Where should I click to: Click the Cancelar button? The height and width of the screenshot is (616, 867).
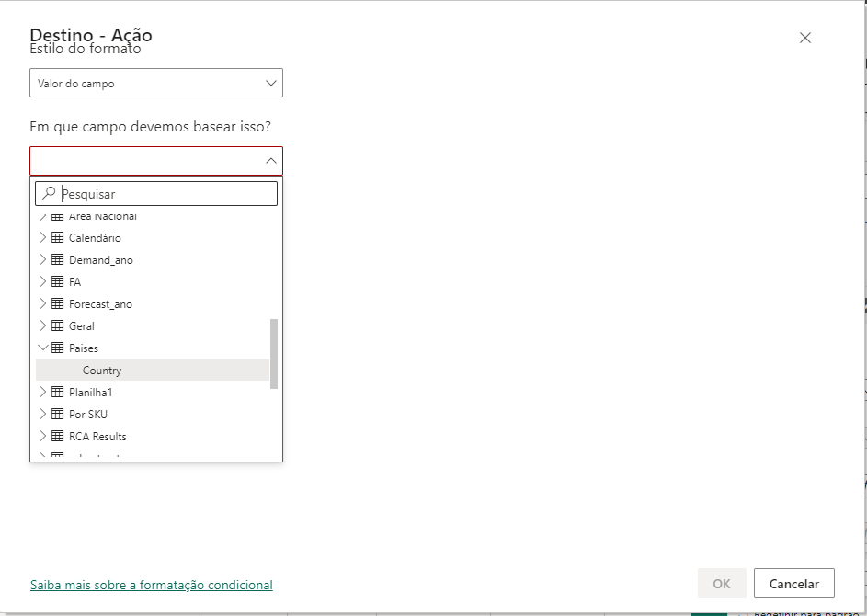tap(794, 584)
